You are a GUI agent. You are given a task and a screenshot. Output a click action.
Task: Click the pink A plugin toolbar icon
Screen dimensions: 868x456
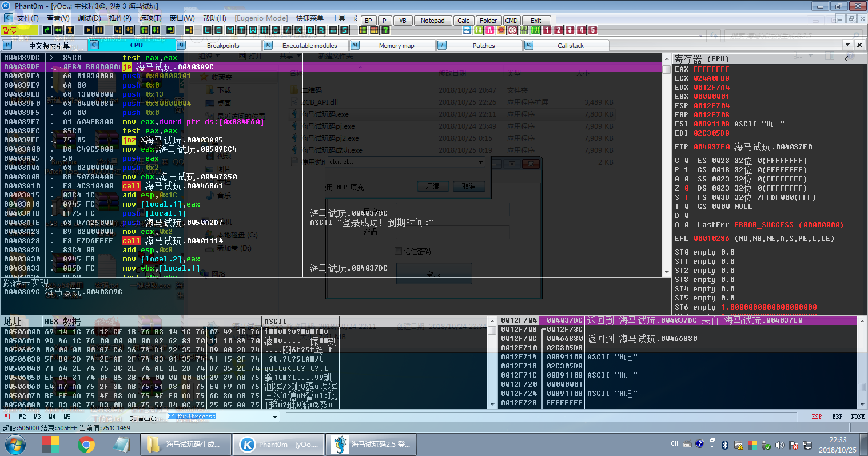click(490, 30)
